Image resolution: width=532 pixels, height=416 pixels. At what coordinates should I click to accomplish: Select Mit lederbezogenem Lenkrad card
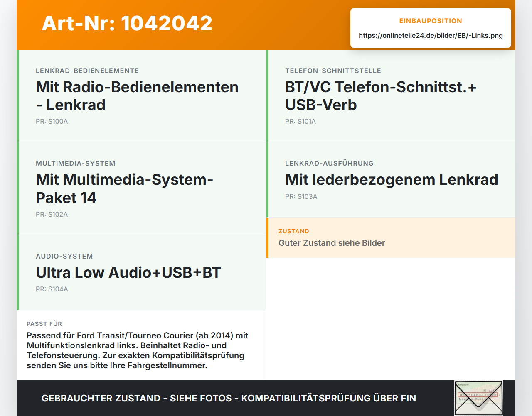pyautogui.click(x=391, y=180)
